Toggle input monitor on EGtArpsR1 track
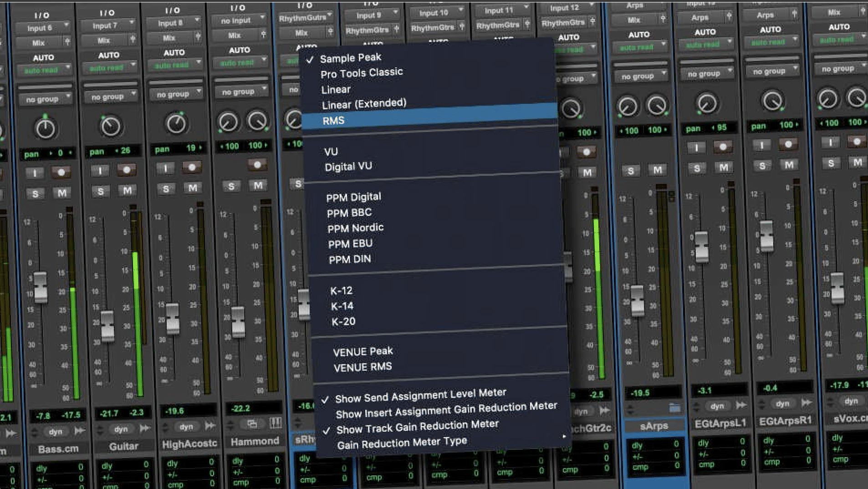Screen dimensions: 868x489 (x=762, y=145)
